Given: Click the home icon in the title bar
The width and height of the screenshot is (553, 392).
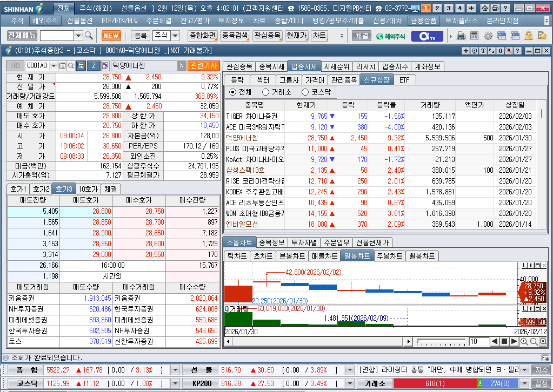Looking at the screenshot, I should click(x=485, y=8).
